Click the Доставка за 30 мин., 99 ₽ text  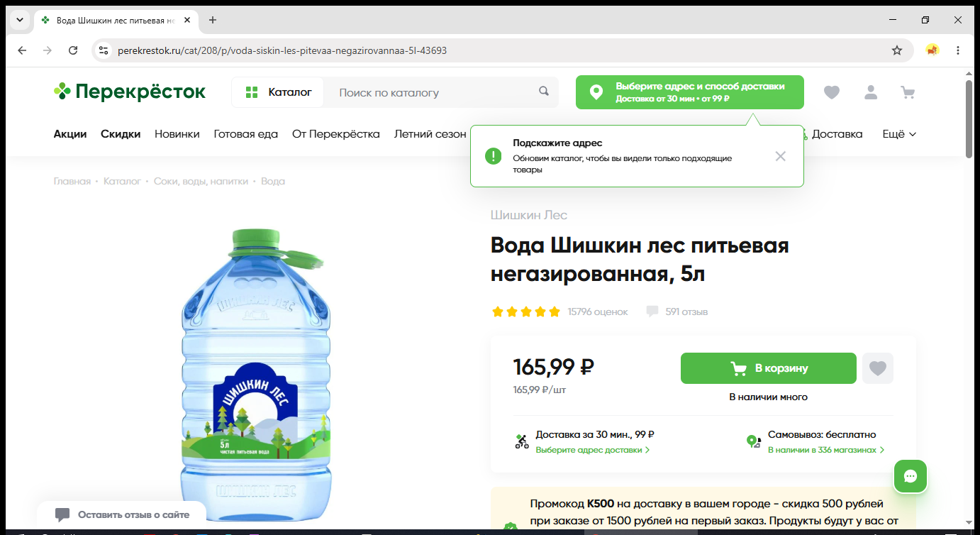594,434
